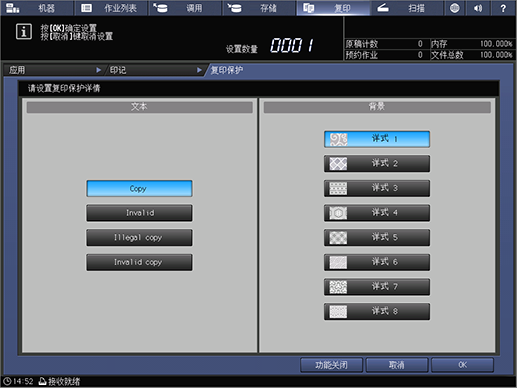Select background 样式 5
517x388 pixels.
[x=377, y=238]
